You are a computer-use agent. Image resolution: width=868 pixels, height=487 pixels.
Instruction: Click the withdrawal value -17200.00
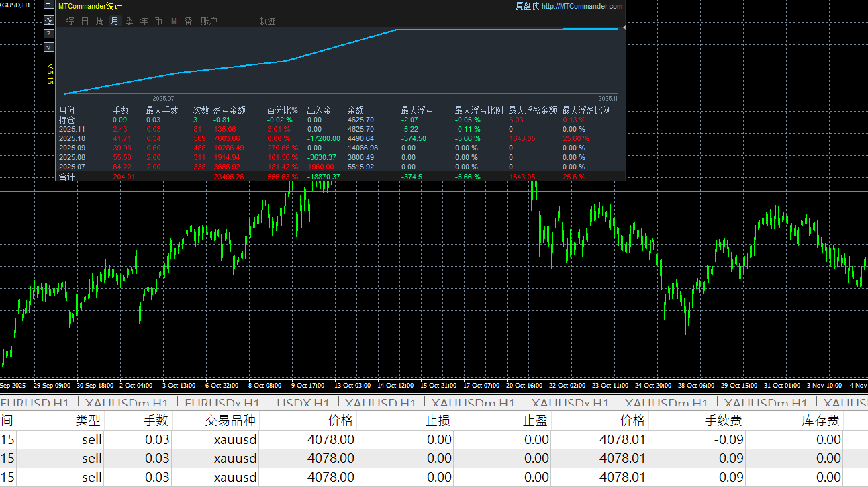[324, 138]
